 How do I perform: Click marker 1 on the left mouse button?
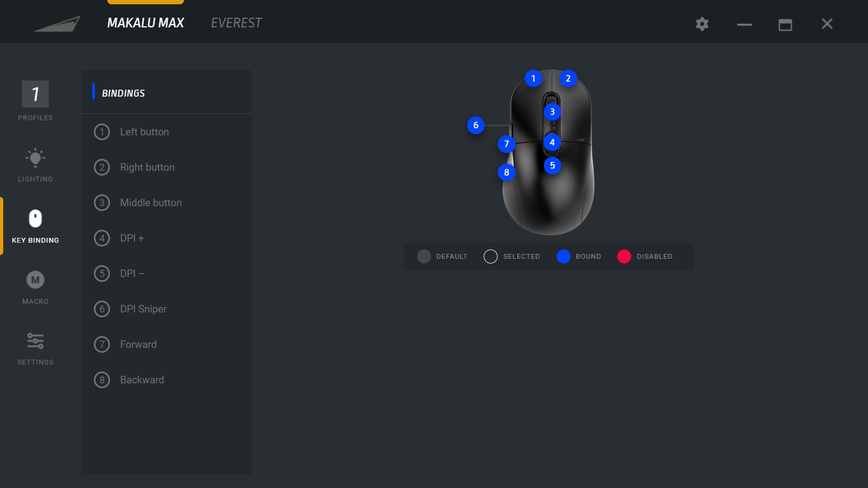click(x=533, y=78)
